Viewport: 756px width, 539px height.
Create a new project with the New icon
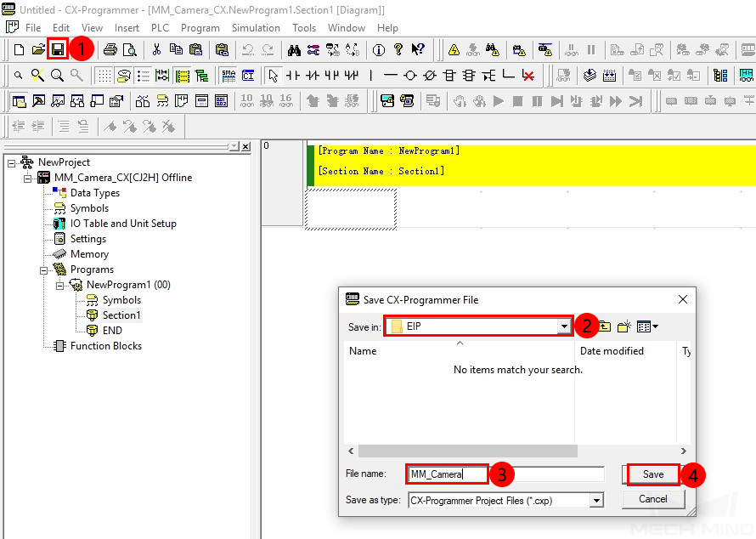(19, 49)
